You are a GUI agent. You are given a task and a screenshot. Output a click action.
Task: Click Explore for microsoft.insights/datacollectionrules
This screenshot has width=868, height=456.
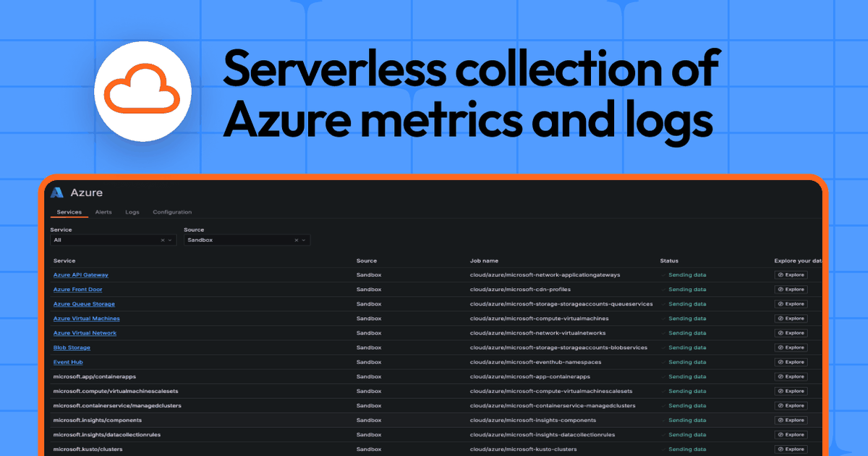791,434
